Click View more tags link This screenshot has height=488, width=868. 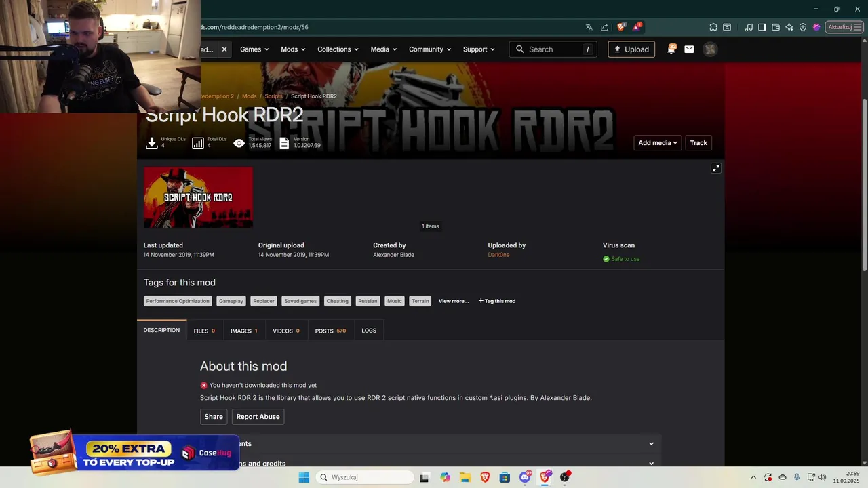[x=454, y=301]
